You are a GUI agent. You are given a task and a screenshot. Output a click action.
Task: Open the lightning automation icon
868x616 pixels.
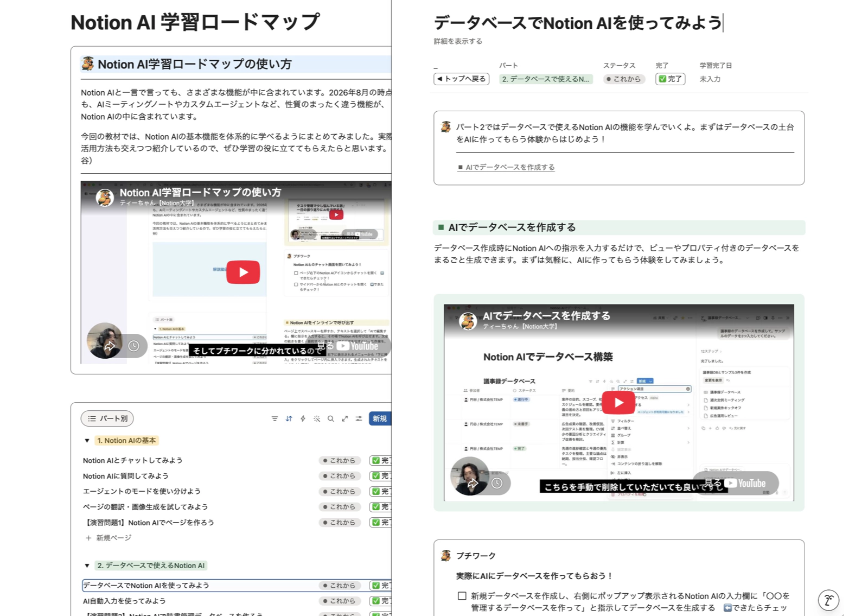point(303,418)
